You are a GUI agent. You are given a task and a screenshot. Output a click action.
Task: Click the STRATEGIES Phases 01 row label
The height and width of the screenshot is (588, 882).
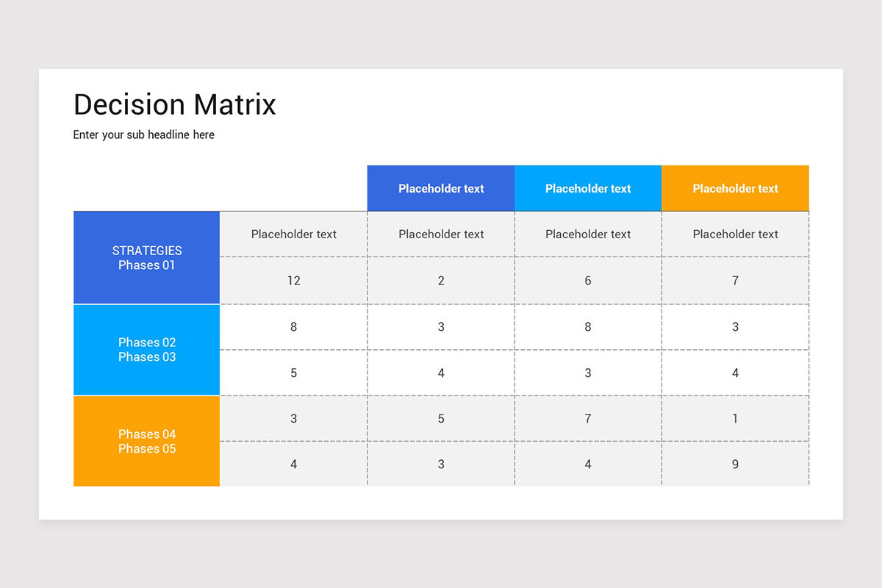[x=147, y=258]
